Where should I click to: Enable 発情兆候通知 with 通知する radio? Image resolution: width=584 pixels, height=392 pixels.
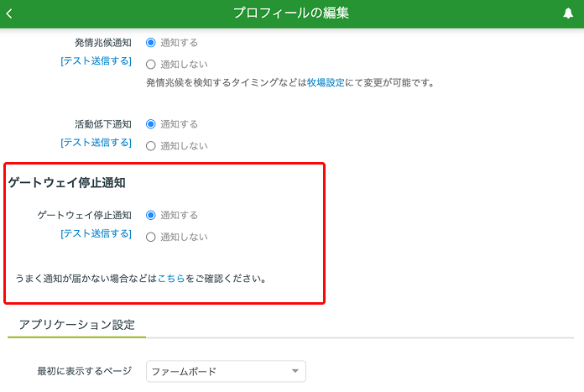pos(151,42)
